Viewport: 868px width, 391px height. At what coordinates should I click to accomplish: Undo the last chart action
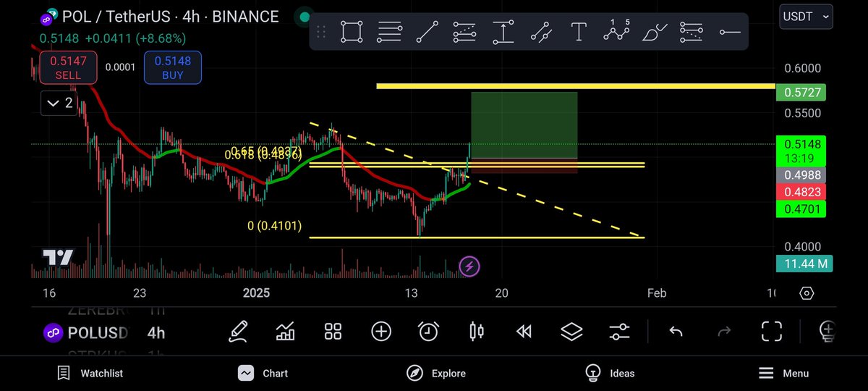(x=676, y=332)
